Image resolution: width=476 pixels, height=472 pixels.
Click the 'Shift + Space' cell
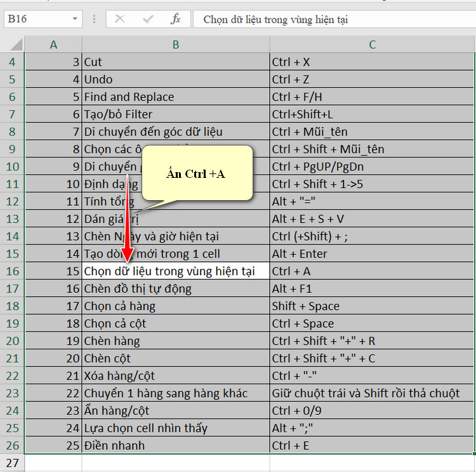point(371,306)
